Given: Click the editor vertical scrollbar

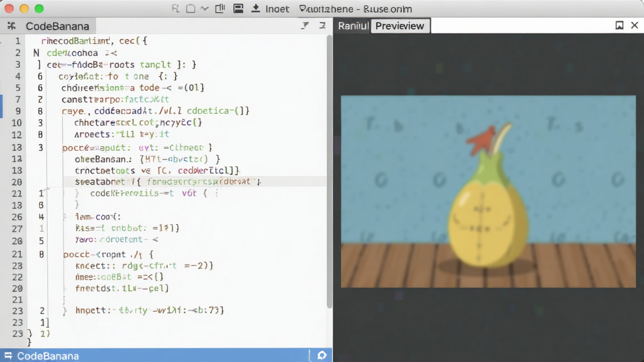Looking at the screenshot, I should [x=330, y=172].
